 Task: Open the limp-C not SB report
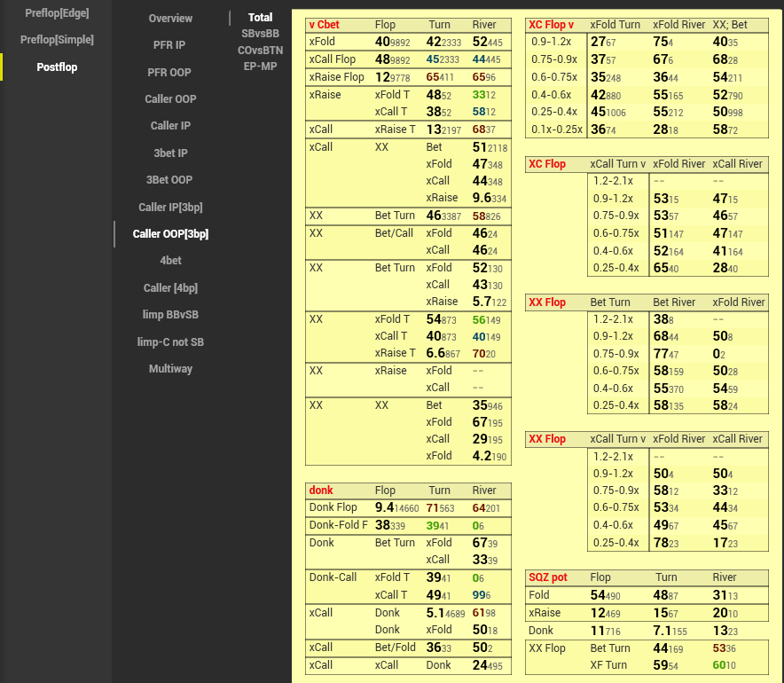coord(170,342)
